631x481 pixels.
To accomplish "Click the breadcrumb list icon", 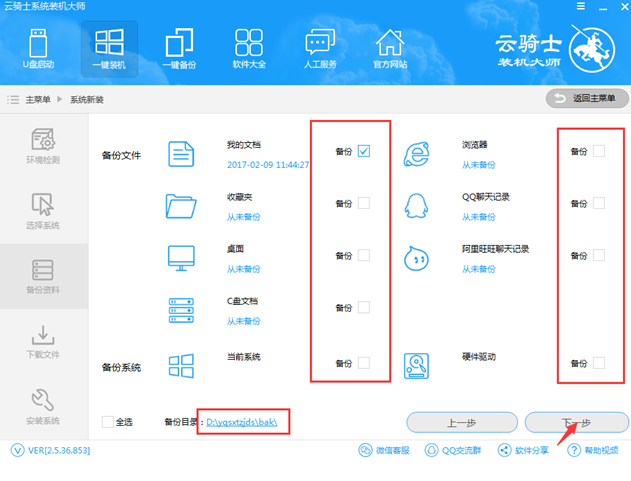I will (x=13, y=99).
